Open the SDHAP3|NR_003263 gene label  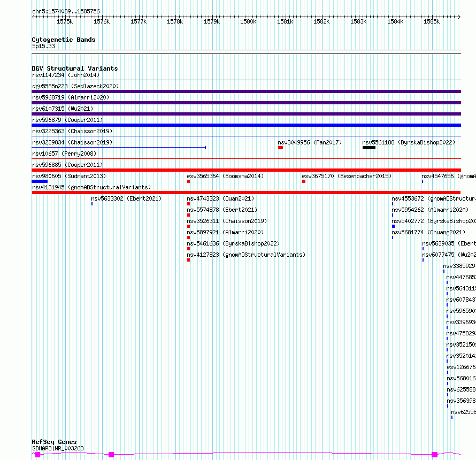pyautogui.click(x=58, y=448)
